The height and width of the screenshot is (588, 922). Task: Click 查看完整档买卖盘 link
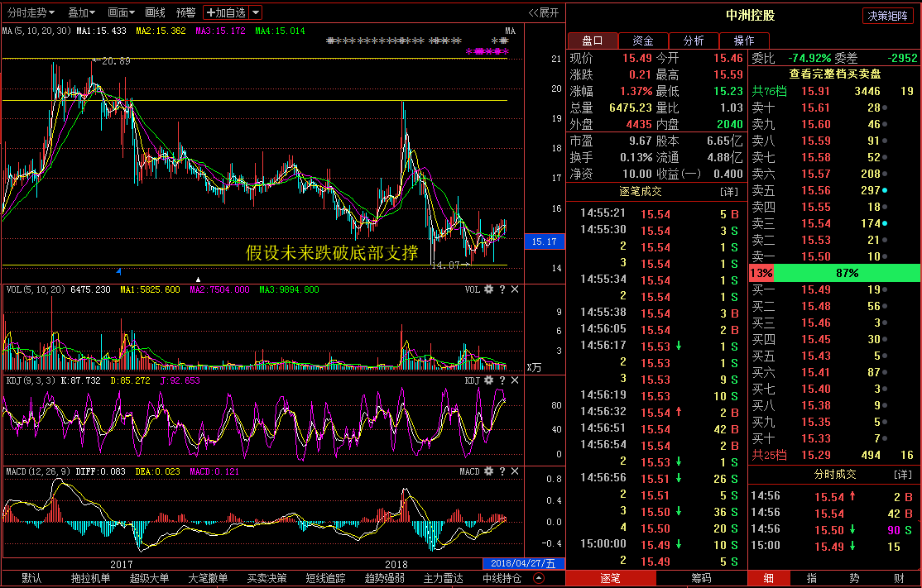click(x=834, y=74)
